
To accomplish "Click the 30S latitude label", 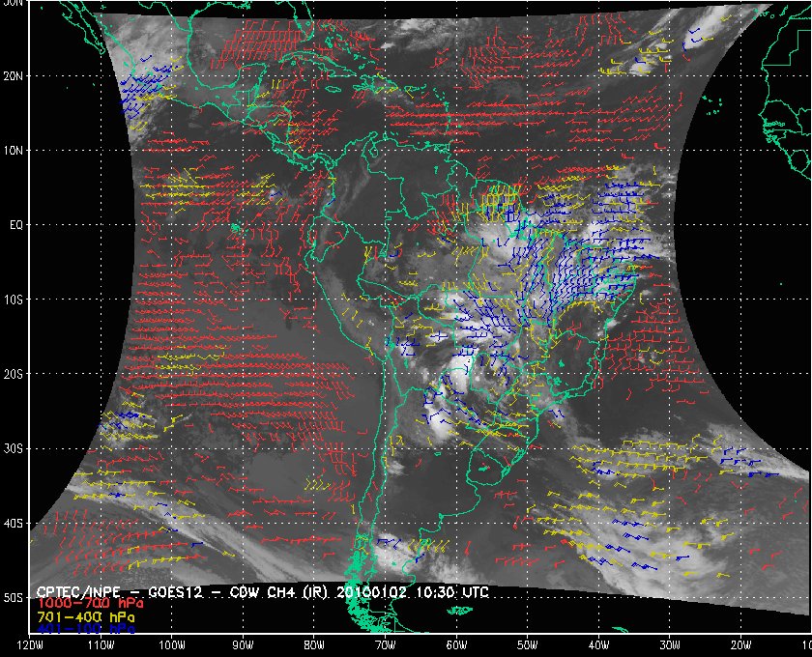I will click(x=14, y=449).
